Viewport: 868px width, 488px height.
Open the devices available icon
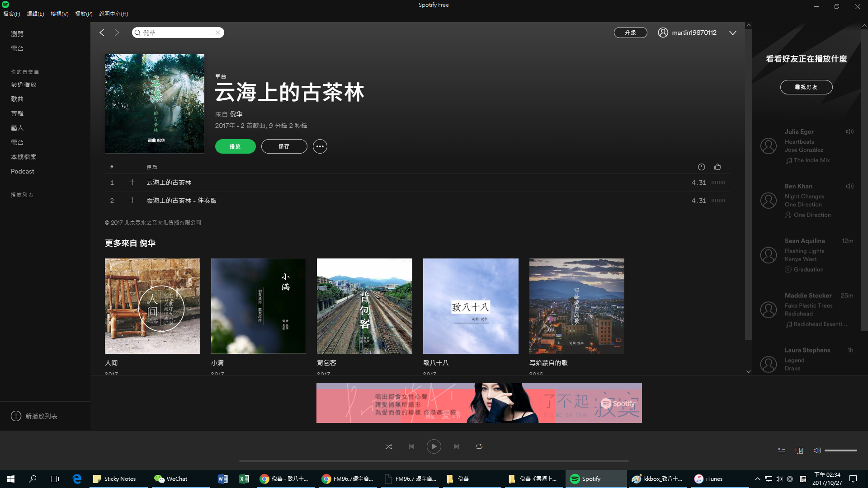(x=799, y=450)
